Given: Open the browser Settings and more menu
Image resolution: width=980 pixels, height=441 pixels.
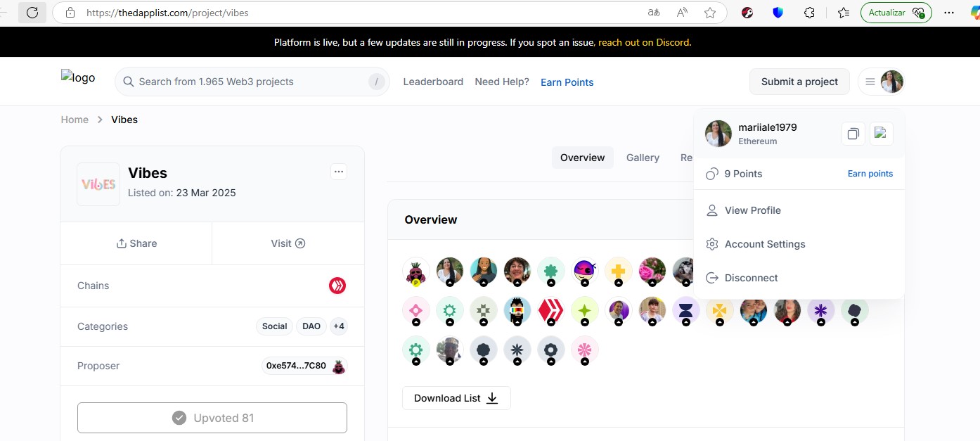Looking at the screenshot, I should point(949,13).
